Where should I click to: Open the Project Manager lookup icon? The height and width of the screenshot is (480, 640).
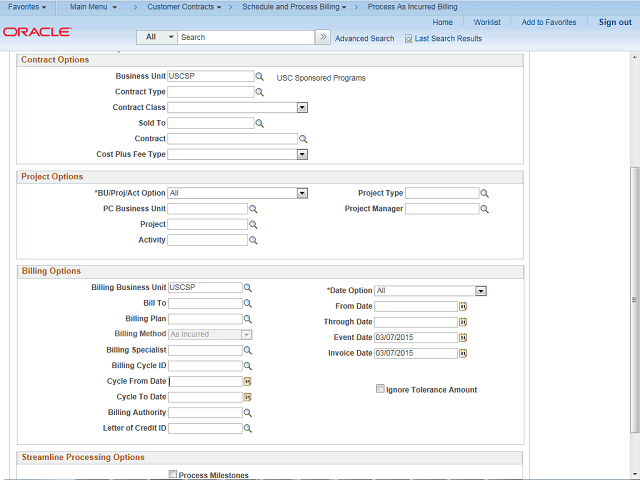(x=485, y=209)
